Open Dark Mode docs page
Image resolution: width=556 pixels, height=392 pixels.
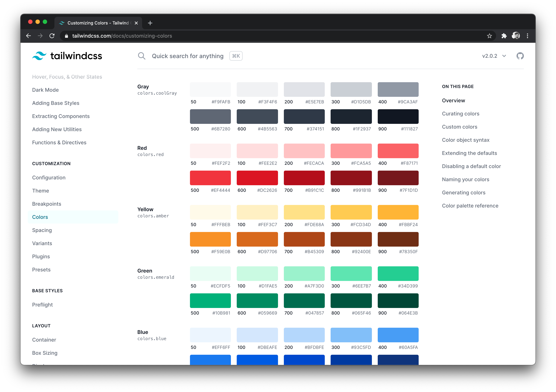tap(45, 90)
